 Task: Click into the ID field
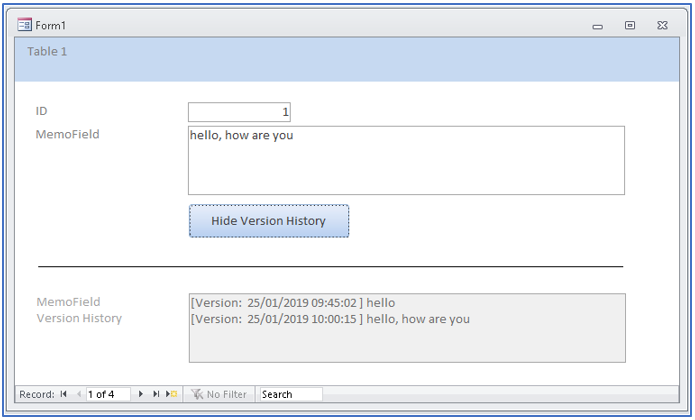(x=239, y=112)
